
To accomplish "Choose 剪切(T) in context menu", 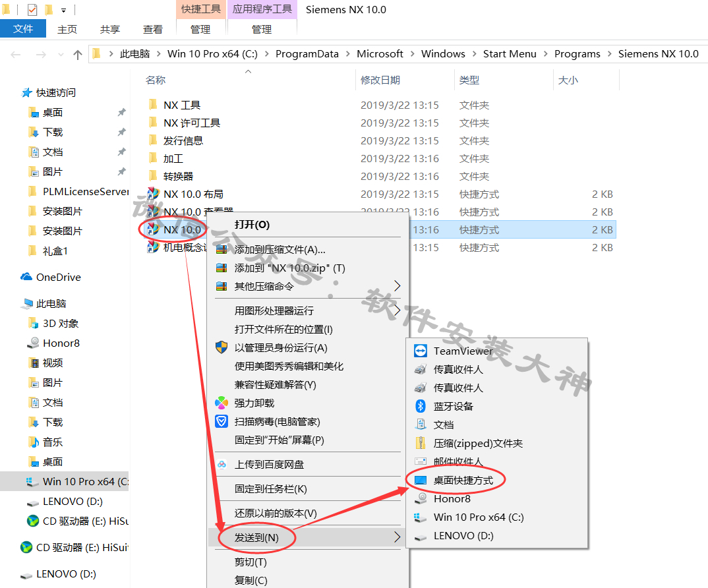I will coord(307,562).
